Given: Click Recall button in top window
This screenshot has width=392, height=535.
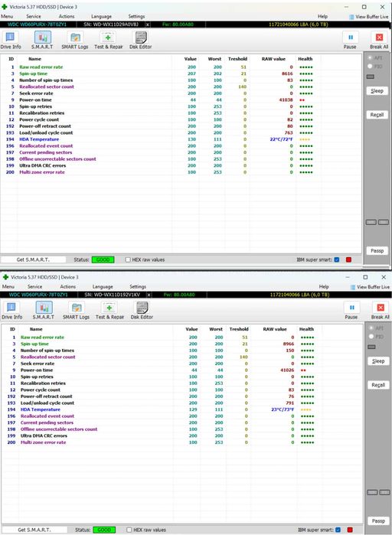Looking at the screenshot, I should point(377,115).
